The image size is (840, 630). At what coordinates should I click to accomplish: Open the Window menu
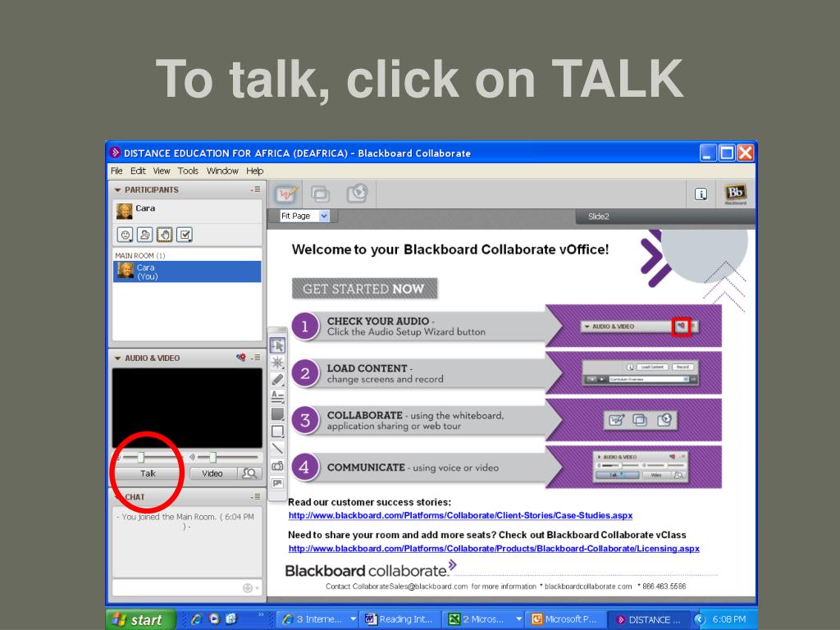pyautogui.click(x=222, y=171)
